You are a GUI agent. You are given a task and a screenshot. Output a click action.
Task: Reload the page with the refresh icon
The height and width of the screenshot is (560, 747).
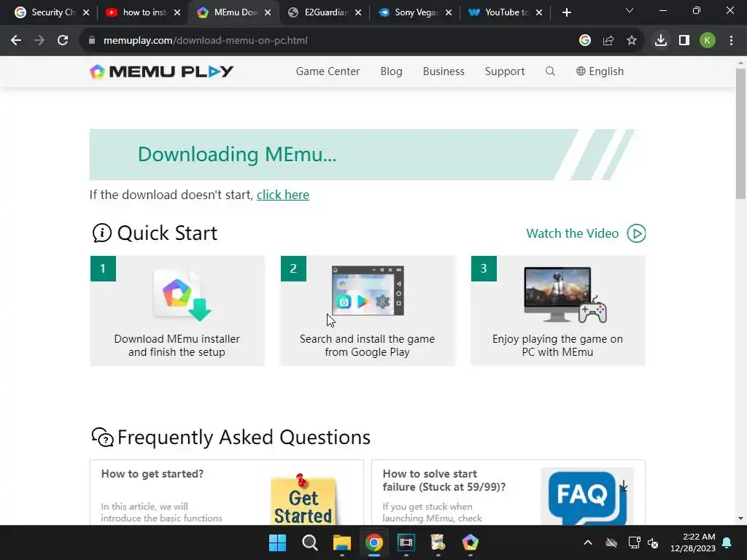[63, 41]
